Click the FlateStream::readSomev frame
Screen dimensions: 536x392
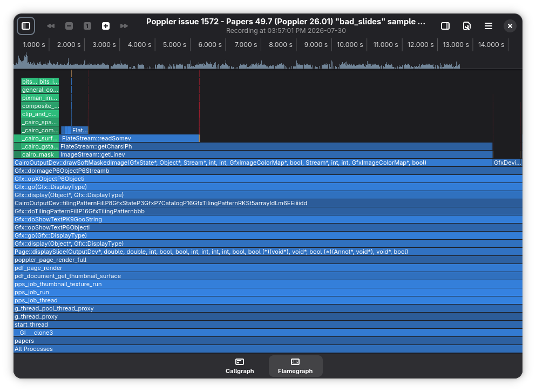click(x=130, y=138)
